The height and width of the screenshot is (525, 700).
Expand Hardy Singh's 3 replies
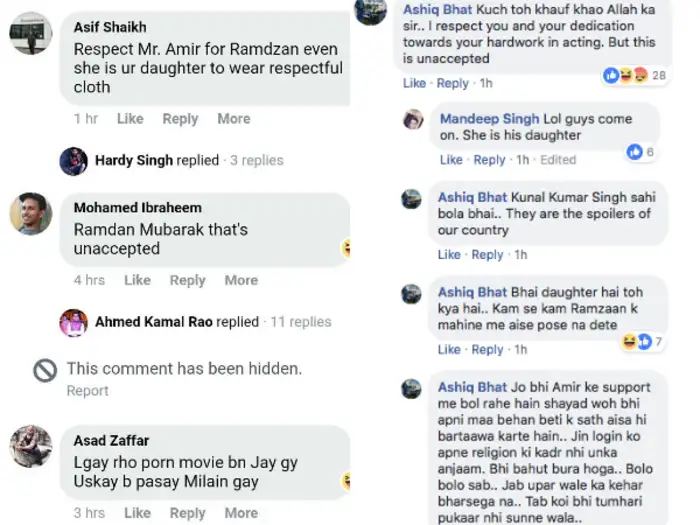256,160
